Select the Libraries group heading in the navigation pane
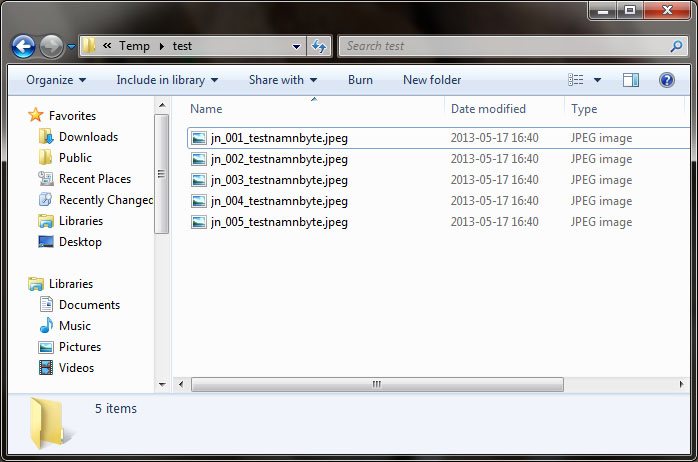698x462 pixels. (71, 284)
